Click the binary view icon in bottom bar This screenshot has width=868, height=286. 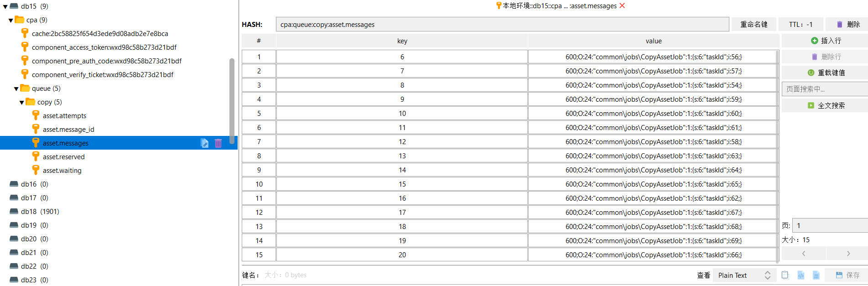pyautogui.click(x=816, y=275)
